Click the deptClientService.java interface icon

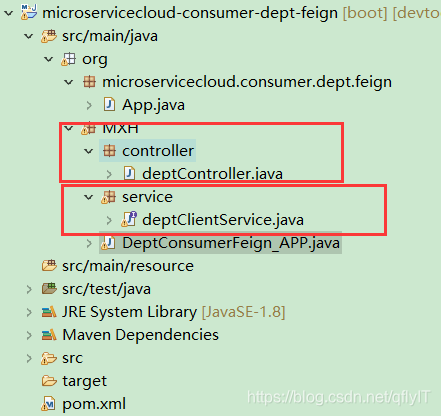129,219
